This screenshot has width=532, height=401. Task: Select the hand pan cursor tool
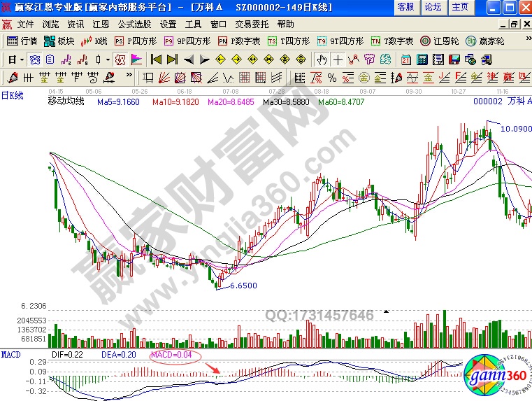coord(322,59)
